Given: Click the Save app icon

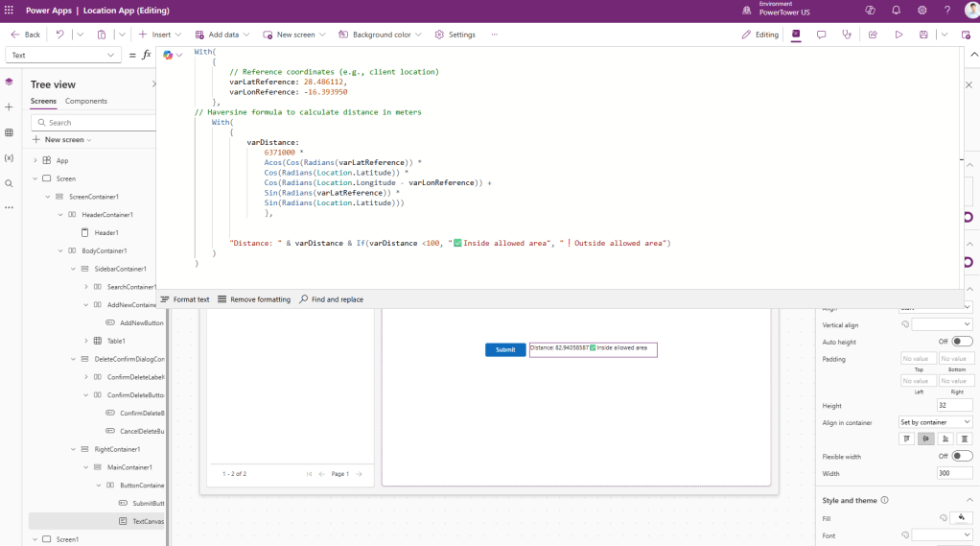Looking at the screenshot, I should coord(923,35).
